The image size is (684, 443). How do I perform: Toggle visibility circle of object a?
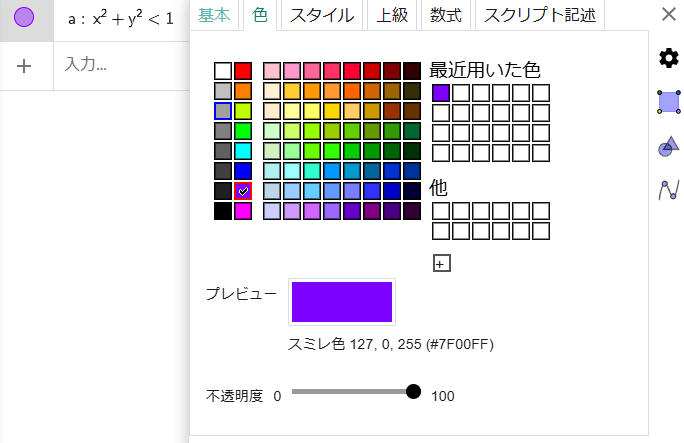(24, 17)
